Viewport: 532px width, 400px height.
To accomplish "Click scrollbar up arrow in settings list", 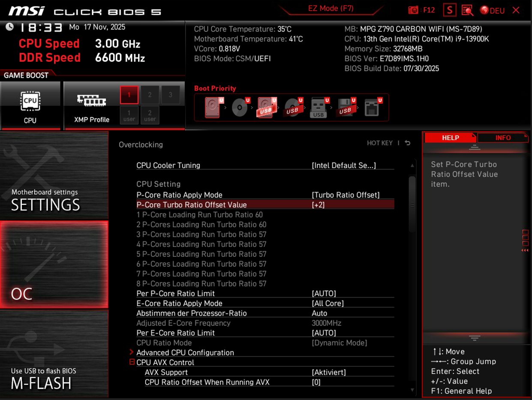I will pos(412,165).
